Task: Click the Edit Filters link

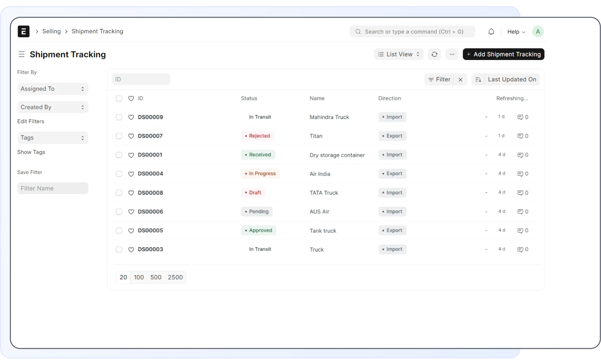Action: [x=31, y=121]
